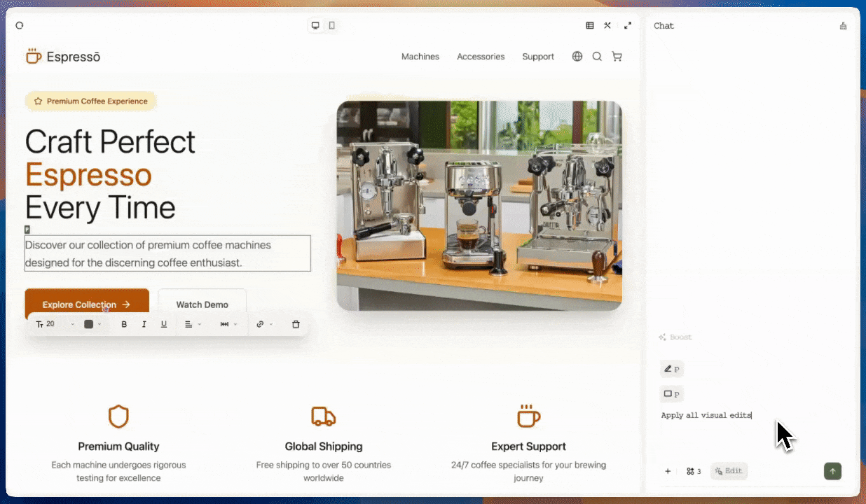The width and height of the screenshot is (866, 504).
Task: Click the globe language icon
Action: 577,57
